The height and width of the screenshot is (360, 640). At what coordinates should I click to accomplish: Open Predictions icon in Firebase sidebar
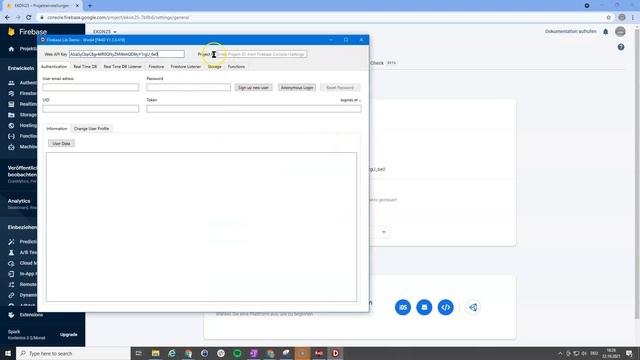point(11,242)
